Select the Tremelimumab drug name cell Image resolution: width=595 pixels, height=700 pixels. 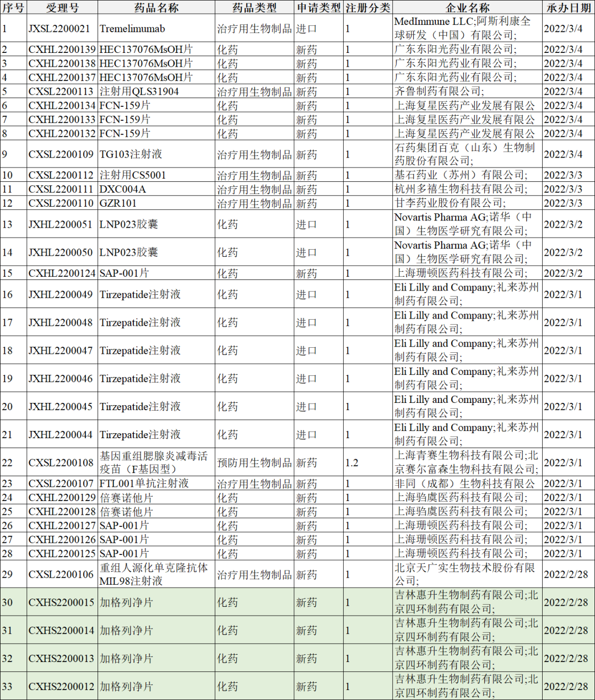point(156,28)
